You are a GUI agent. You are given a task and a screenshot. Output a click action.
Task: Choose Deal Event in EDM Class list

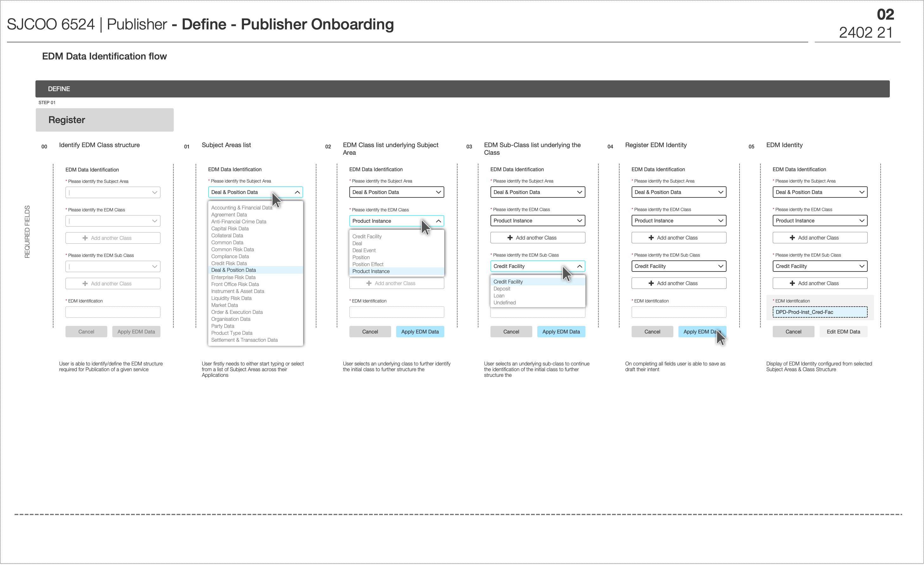tap(364, 251)
